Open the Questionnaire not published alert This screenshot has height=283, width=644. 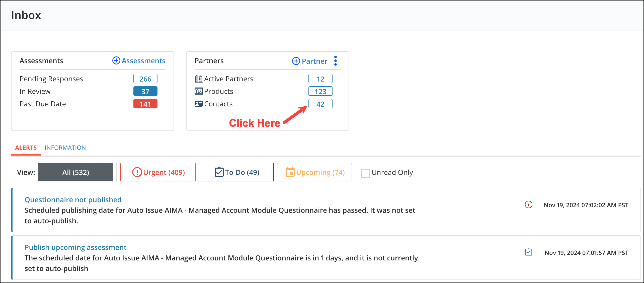[x=73, y=200]
